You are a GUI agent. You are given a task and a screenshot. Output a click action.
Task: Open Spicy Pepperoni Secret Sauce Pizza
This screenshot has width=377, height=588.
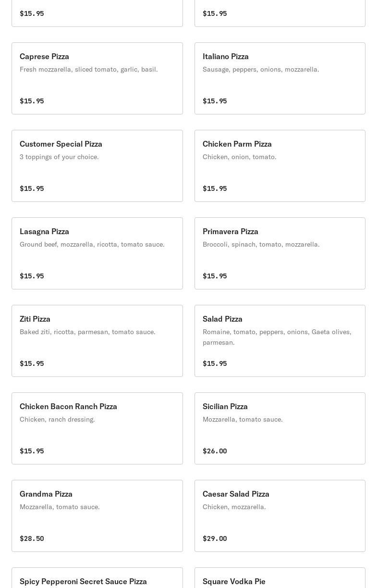97,578
